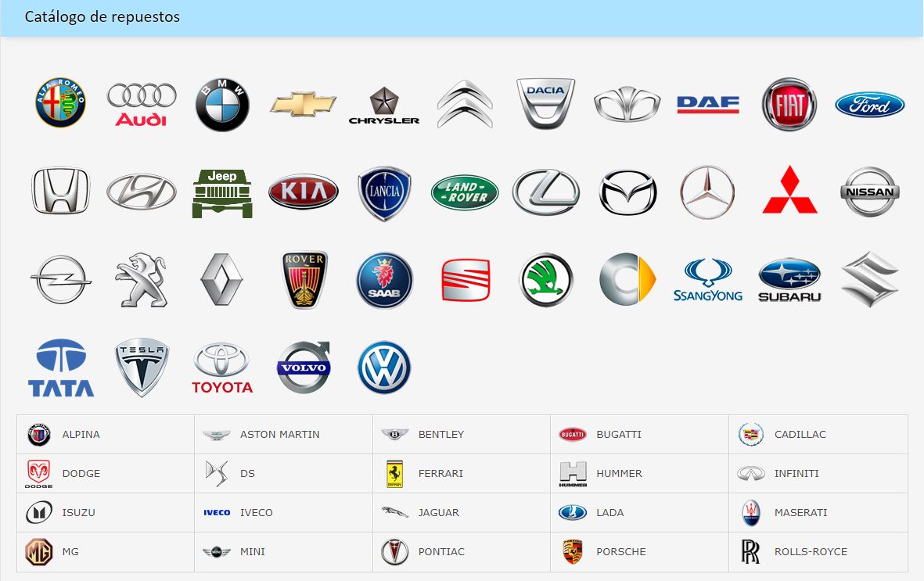Open the JAGUAR brand link
The height and width of the screenshot is (581, 924).
pyautogui.click(x=438, y=513)
